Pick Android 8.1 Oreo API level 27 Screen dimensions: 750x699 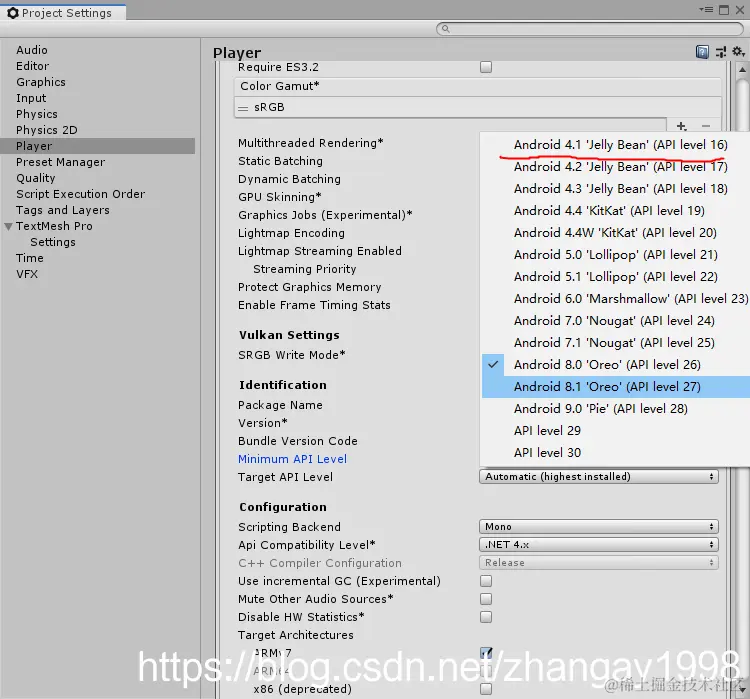616,387
